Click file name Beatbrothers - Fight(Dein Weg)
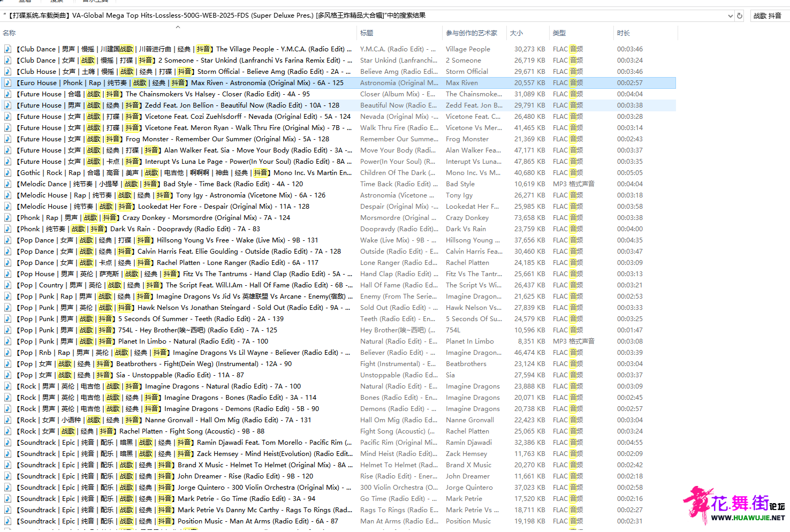 [x=154, y=364]
